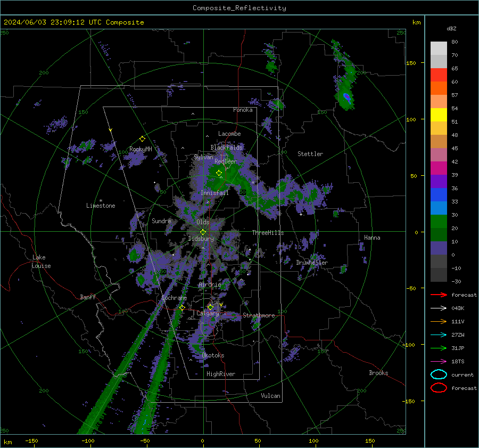Click the Lacombe town label

229,134
